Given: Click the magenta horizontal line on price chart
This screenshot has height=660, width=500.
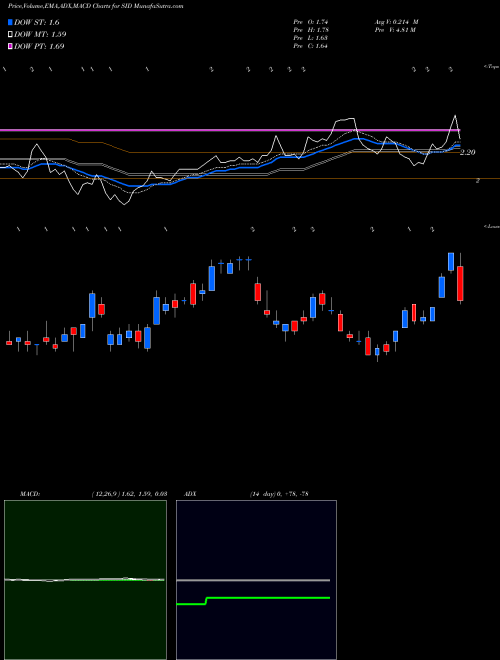Looking at the screenshot, I should [x=230, y=130].
